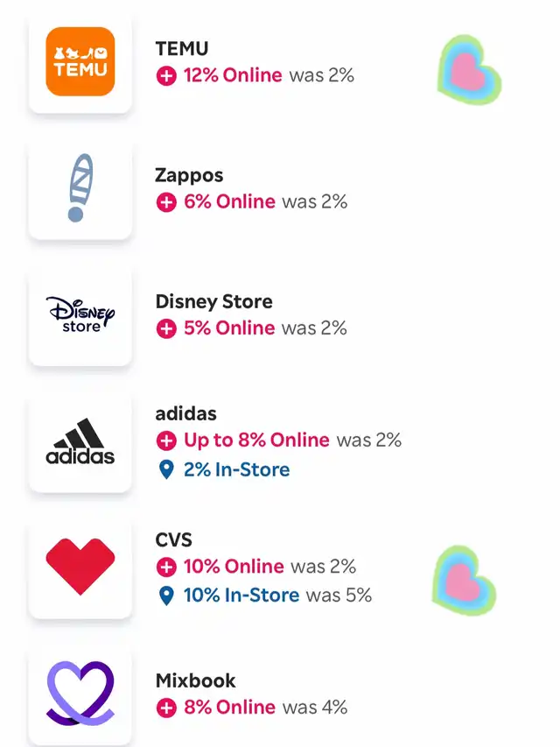560x747 pixels.
Task: Choose adidas 2% In-Store offer
Action: [x=236, y=470]
